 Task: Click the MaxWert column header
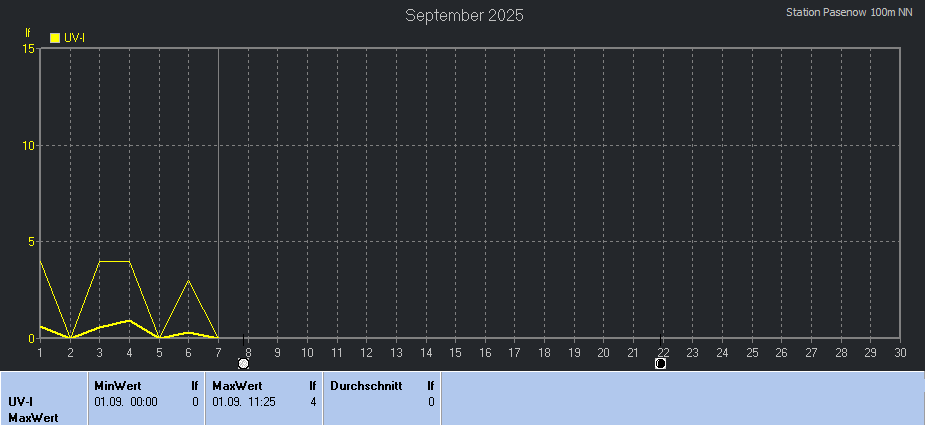(x=237, y=386)
